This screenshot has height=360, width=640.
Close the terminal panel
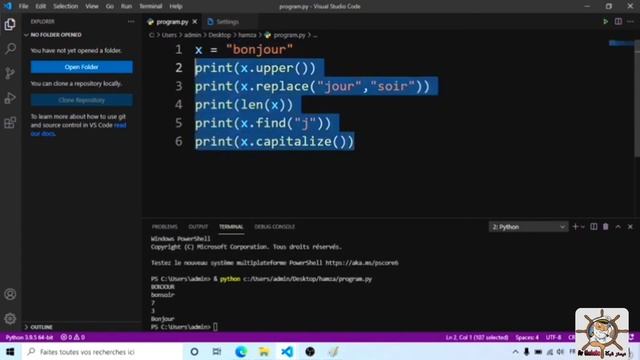click(x=630, y=227)
